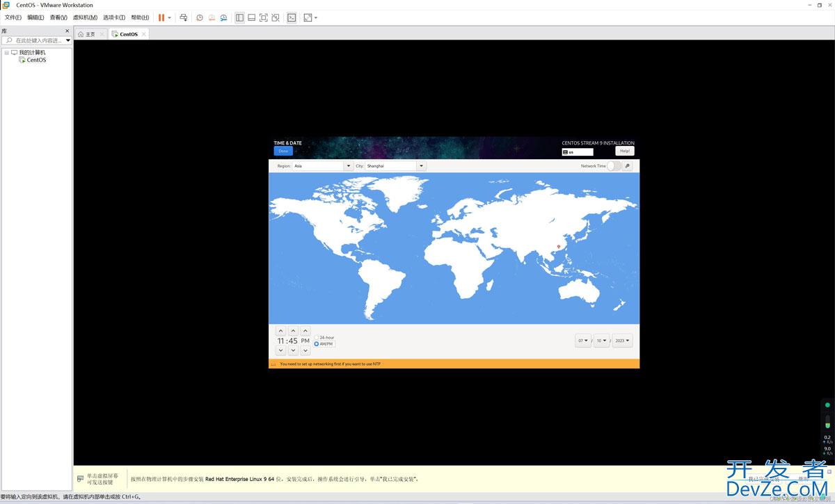Open the month dropdown showing 07
The width and height of the screenshot is (835, 504).
point(583,341)
